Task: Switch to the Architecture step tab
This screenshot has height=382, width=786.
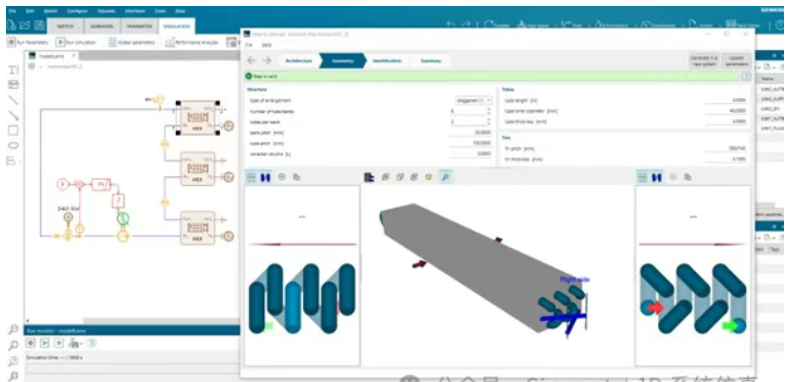Action: [x=299, y=61]
